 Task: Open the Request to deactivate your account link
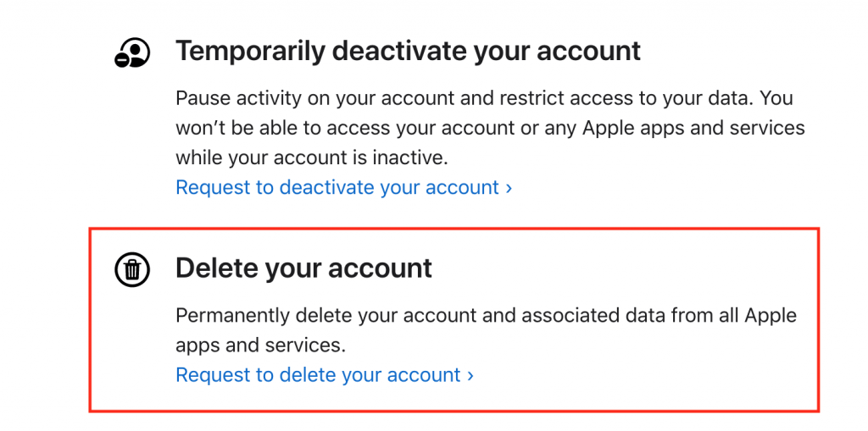click(344, 188)
